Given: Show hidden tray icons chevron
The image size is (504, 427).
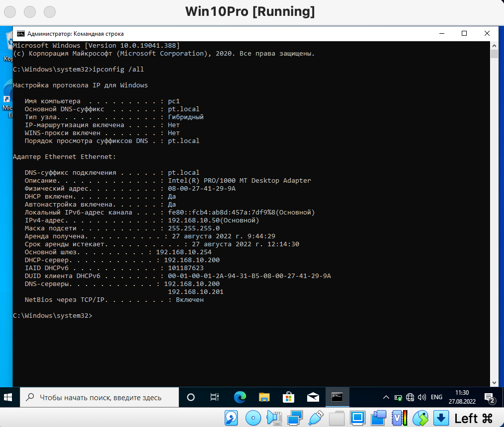Looking at the screenshot, I should click(386, 398).
